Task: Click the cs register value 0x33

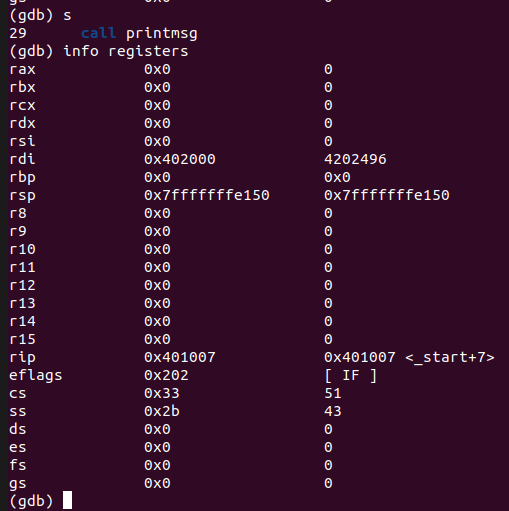Action: [x=162, y=393]
